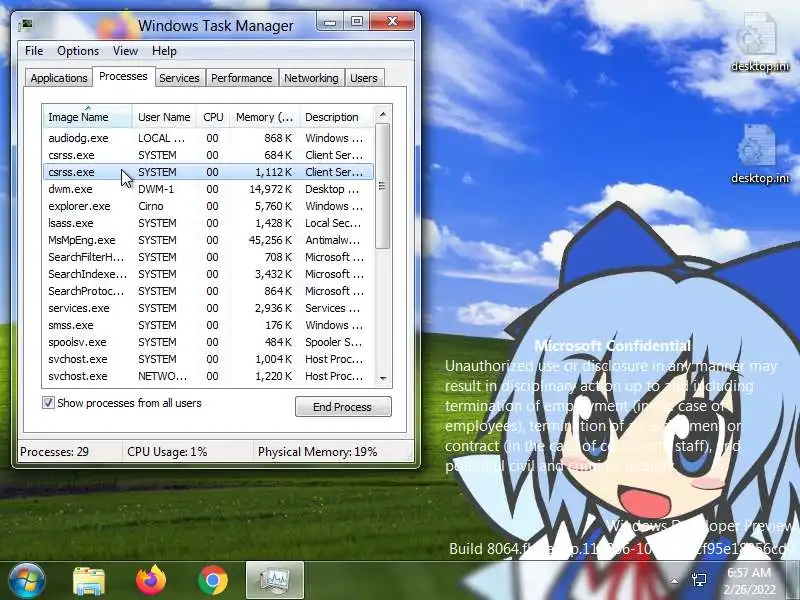Select the SearchIndexe... process row
Screen dimensions: 800x600
click(x=208, y=274)
